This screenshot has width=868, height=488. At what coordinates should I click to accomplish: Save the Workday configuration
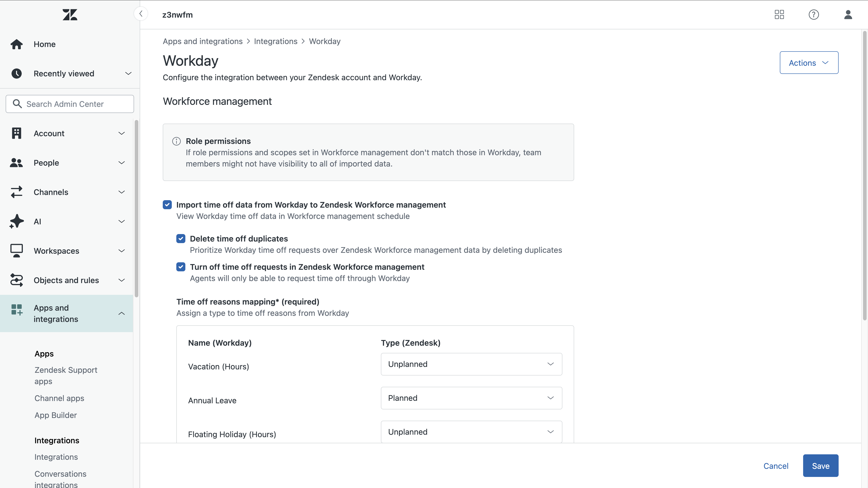pyautogui.click(x=821, y=466)
